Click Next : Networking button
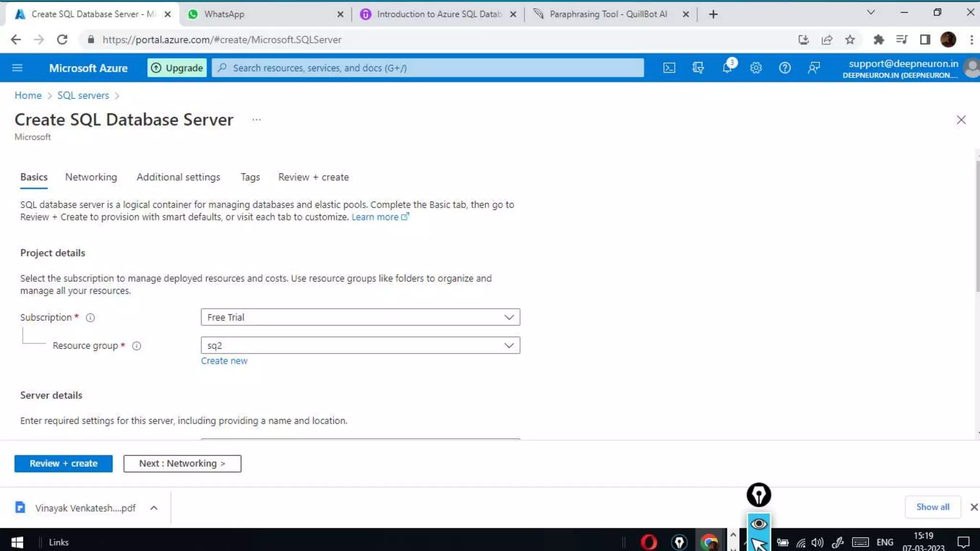The image size is (980, 551). point(182,463)
